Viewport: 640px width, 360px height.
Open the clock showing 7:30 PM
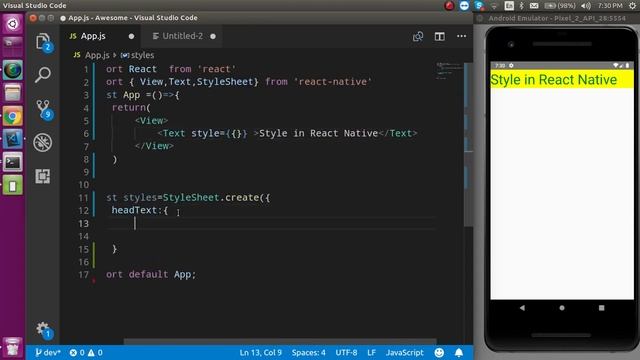[x=610, y=6]
